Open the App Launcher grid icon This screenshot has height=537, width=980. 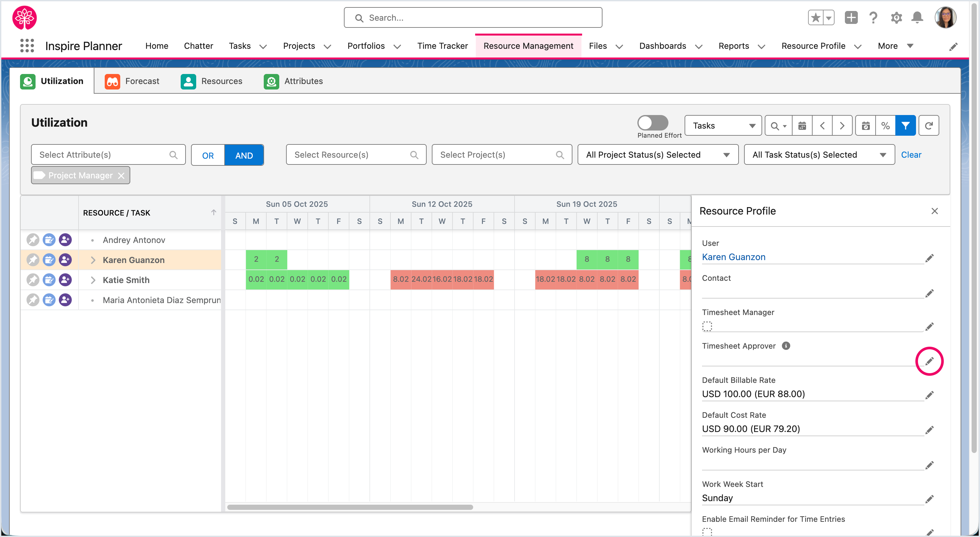(27, 46)
